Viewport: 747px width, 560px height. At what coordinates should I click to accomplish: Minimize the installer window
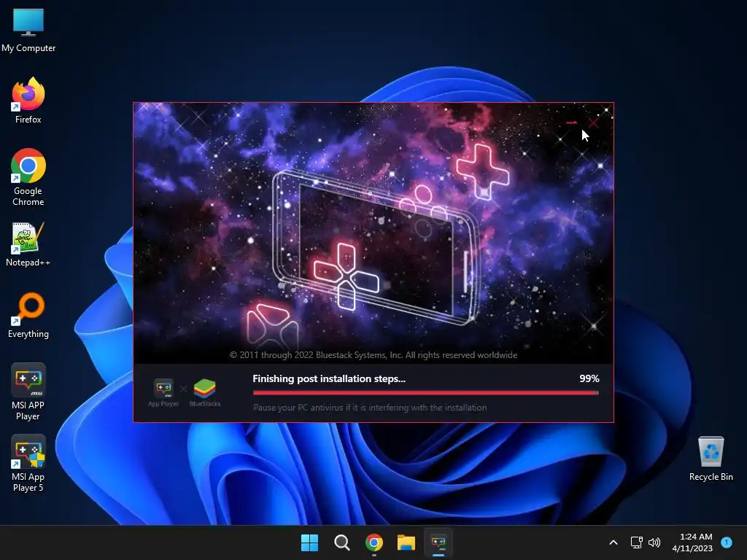point(572,122)
